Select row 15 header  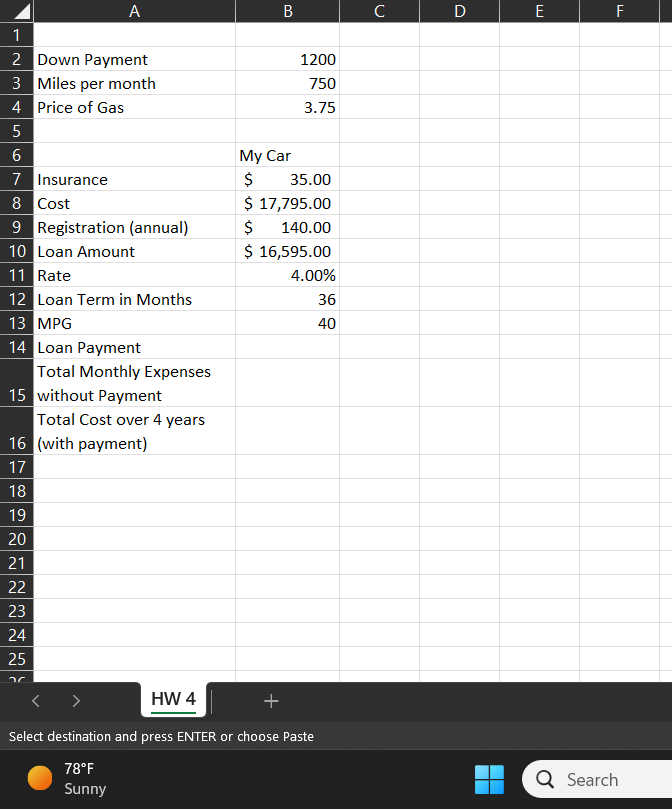pyautogui.click(x=17, y=383)
